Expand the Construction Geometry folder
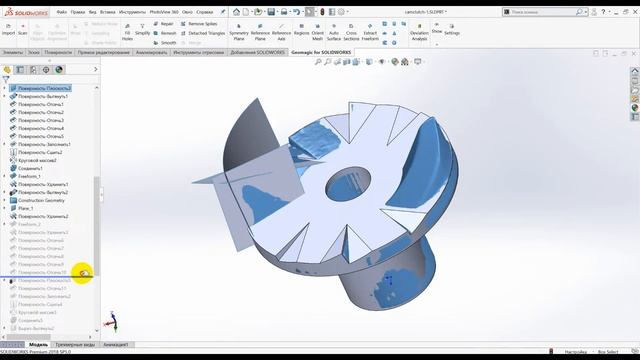This screenshot has width=640, height=360. pos(4,200)
